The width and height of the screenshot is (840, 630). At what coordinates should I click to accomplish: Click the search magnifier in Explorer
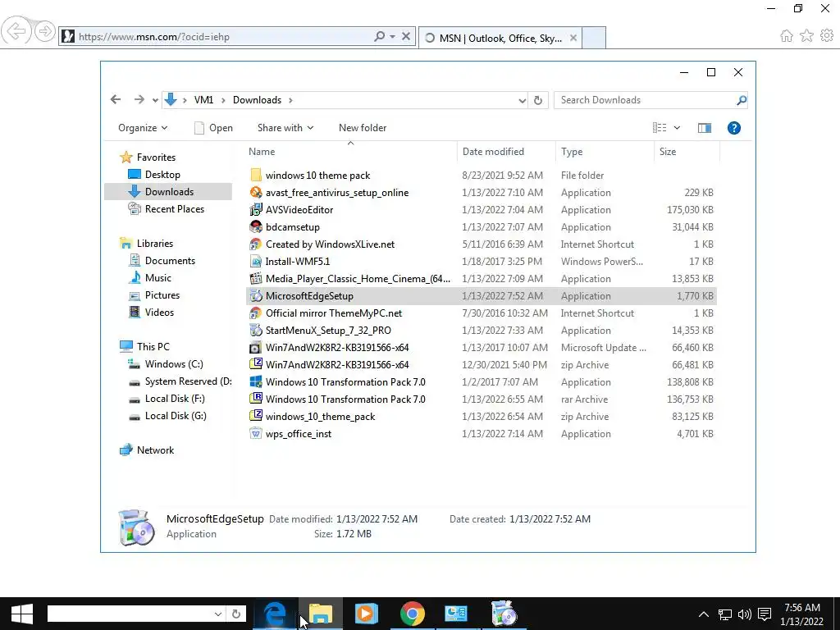click(x=742, y=100)
